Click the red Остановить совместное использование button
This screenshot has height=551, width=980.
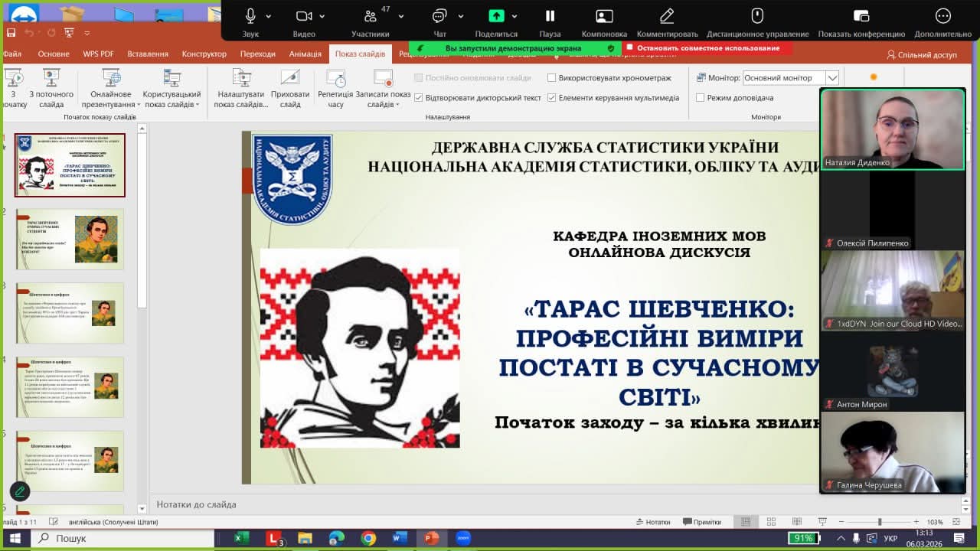707,48
